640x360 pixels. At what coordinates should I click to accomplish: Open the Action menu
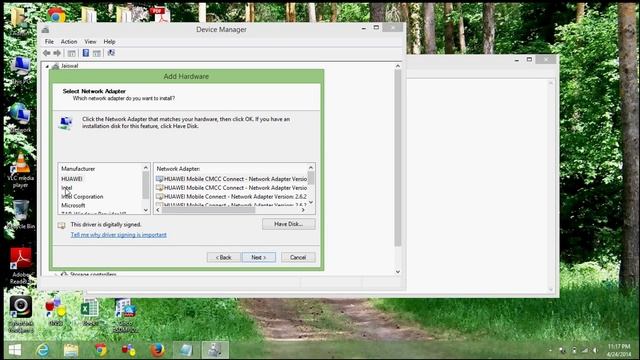coord(69,42)
